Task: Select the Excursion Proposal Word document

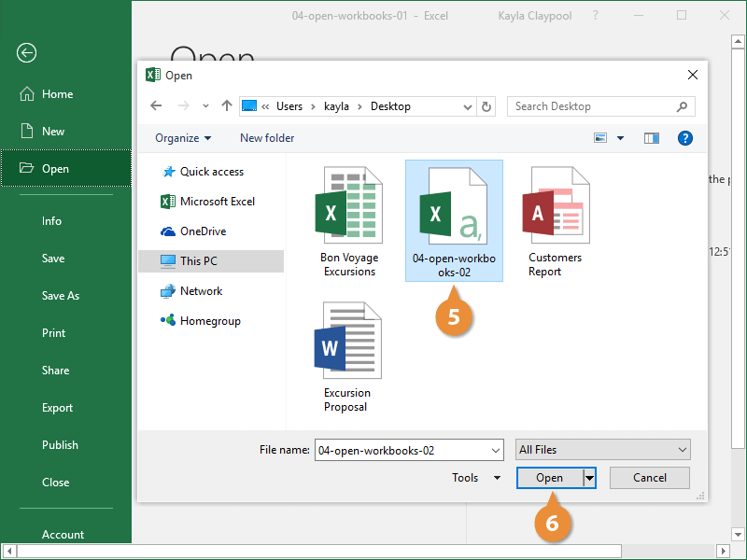Action: coord(347,358)
